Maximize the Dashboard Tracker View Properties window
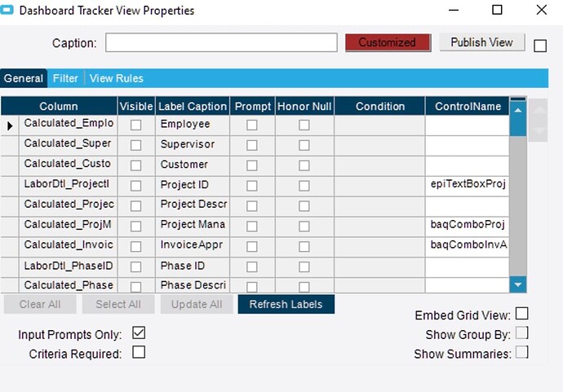This screenshot has height=392, width=563. [497, 11]
